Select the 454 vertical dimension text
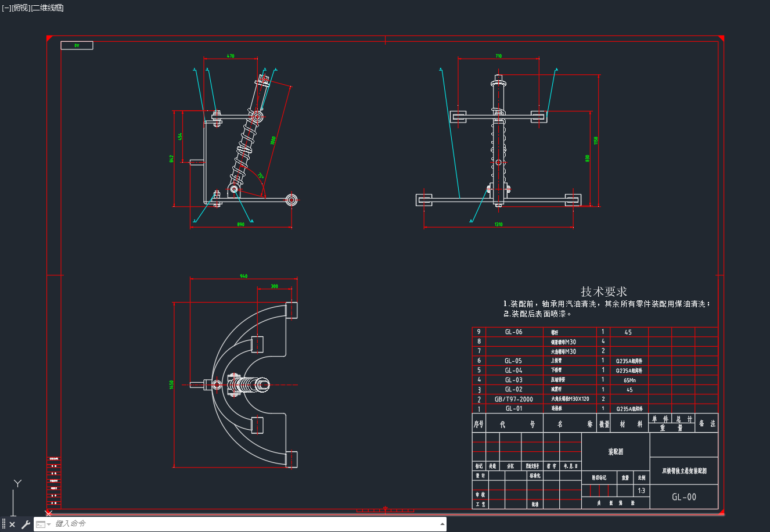This screenshot has width=770, height=532. pyautogui.click(x=181, y=136)
